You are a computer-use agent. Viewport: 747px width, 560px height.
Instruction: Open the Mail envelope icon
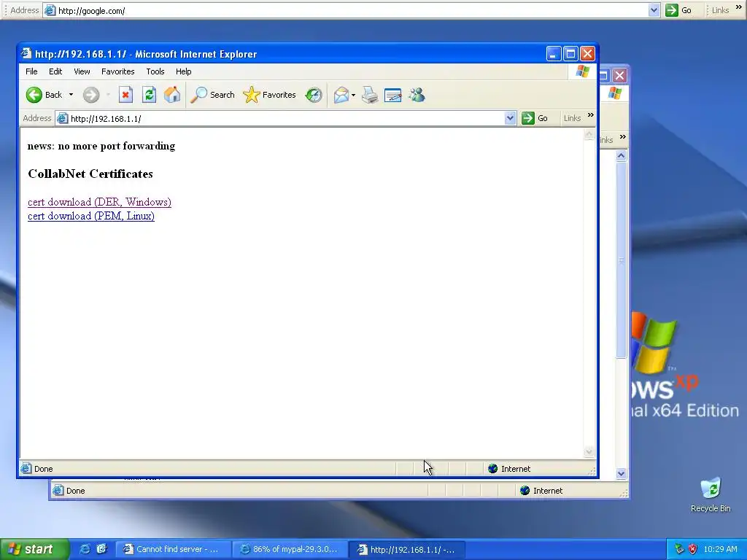(x=341, y=95)
